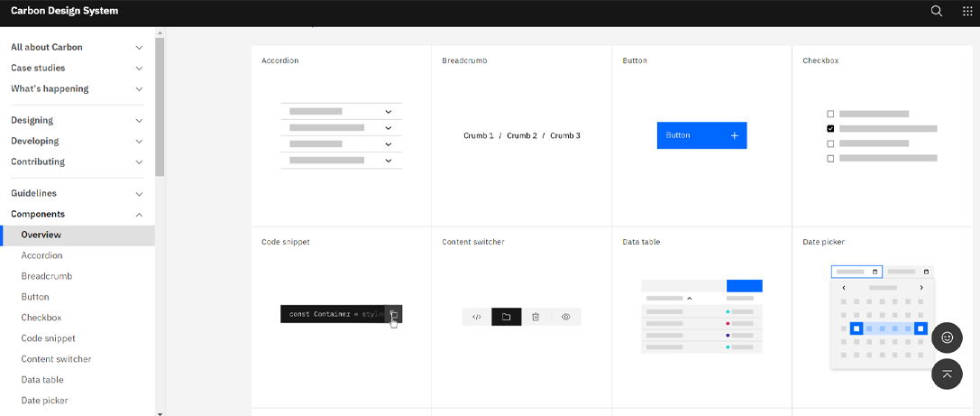Screen dimensions: 980x416
Task: Select the trash icon in content switcher
Action: [x=536, y=317]
